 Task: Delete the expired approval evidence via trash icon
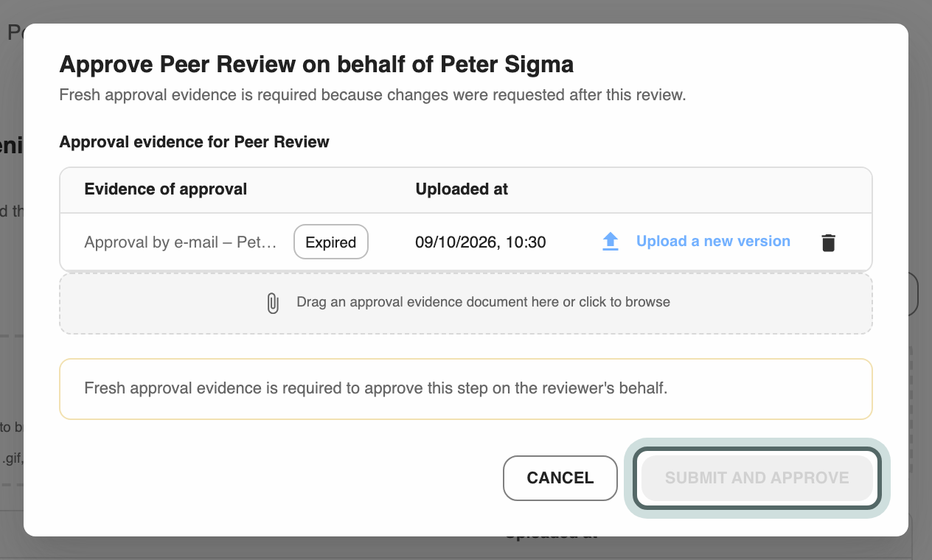pos(829,242)
